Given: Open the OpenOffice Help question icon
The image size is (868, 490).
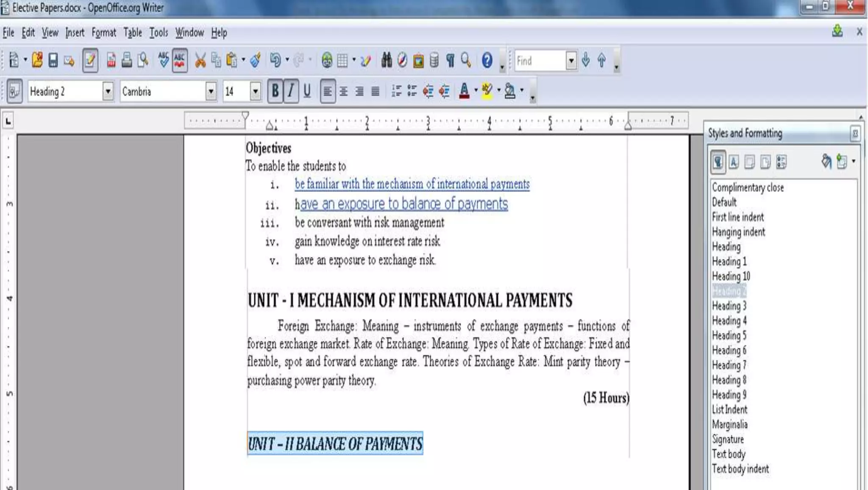Looking at the screenshot, I should coord(487,60).
